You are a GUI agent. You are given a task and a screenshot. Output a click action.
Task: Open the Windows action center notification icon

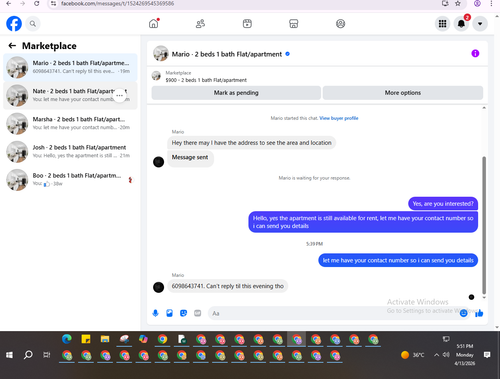click(487, 355)
